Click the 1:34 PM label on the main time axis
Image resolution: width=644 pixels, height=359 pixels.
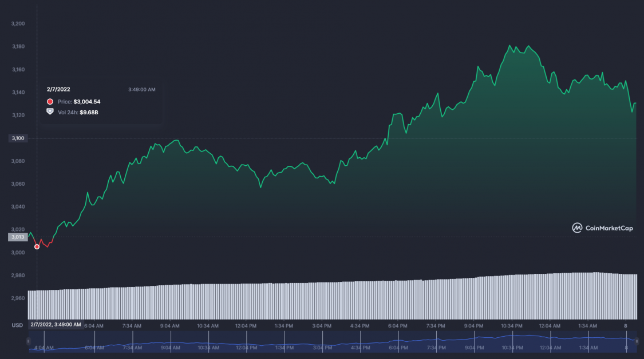pos(284,326)
